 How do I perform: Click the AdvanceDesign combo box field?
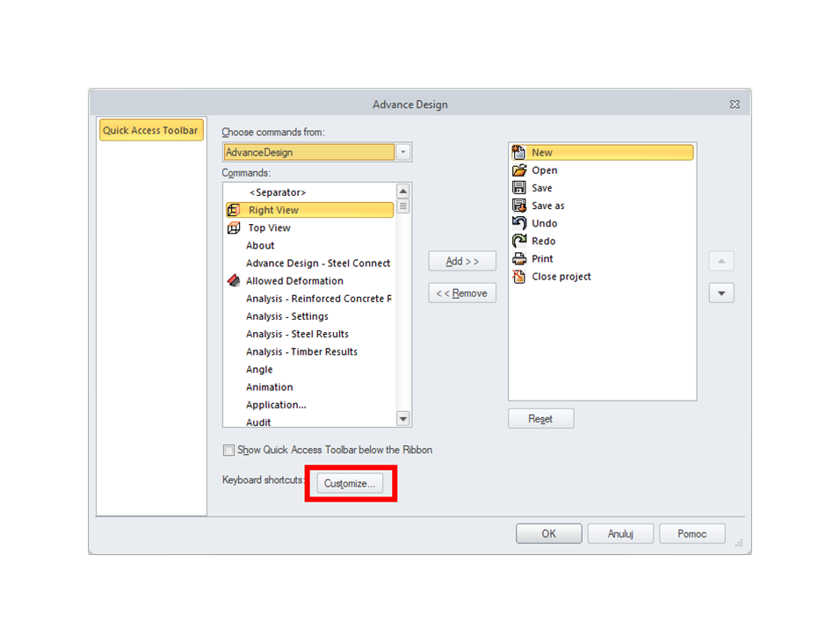[x=309, y=152]
